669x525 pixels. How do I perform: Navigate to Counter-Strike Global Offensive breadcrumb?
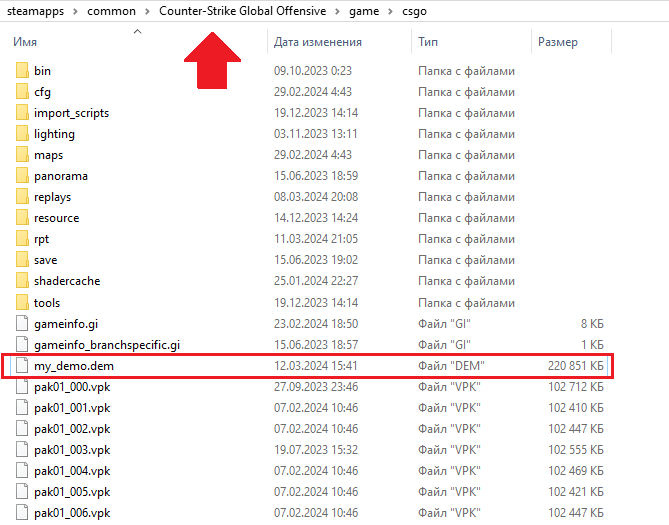pyautogui.click(x=242, y=11)
